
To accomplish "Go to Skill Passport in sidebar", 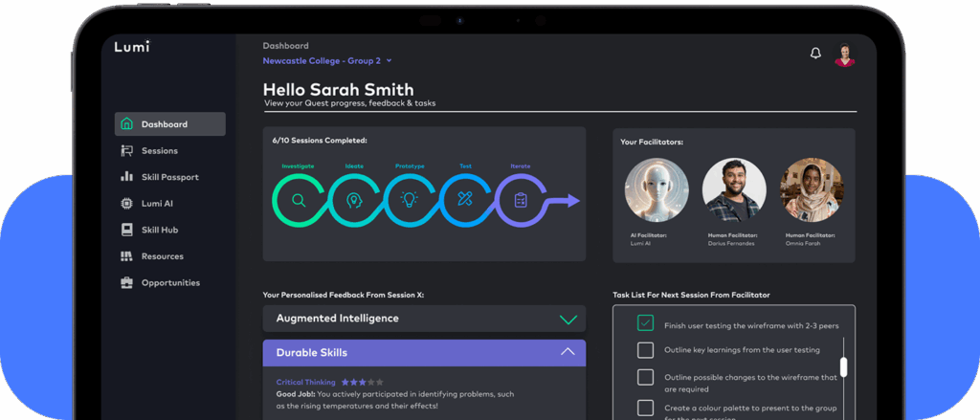I will 169,177.
